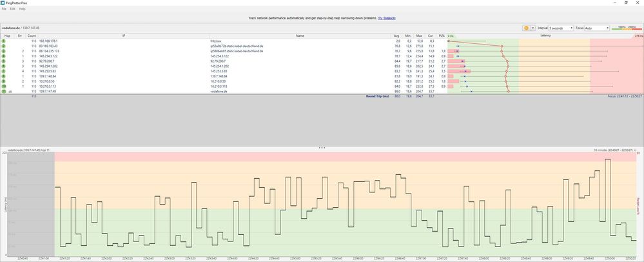Click the three-dot pane splitter handle
This screenshot has width=644, height=262.
(322, 147)
